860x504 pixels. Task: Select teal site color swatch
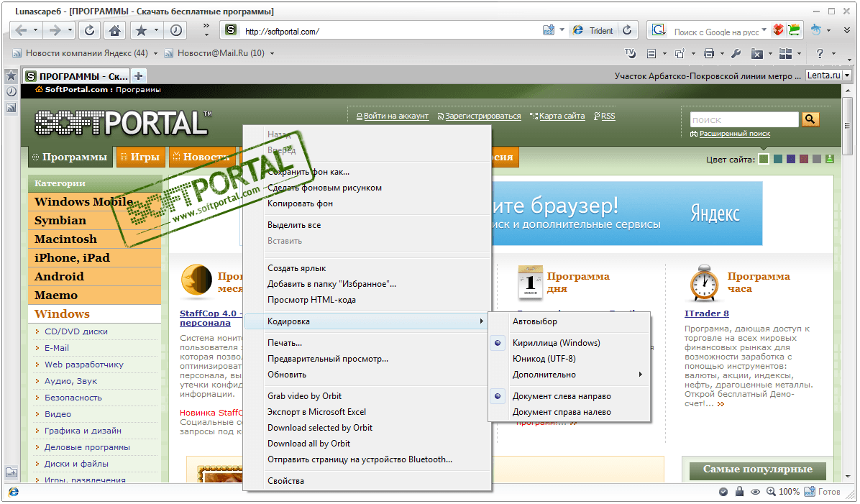click(x=777, y=159)
